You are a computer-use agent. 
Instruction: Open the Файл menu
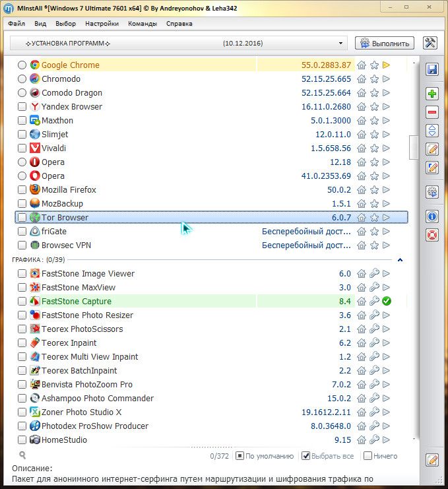coord(16,24)
